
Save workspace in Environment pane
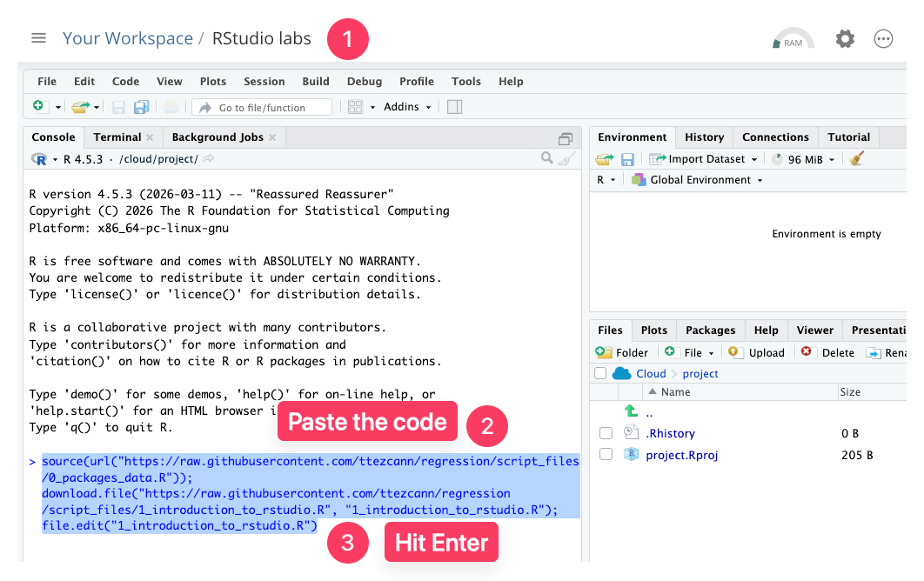(627, 159)
